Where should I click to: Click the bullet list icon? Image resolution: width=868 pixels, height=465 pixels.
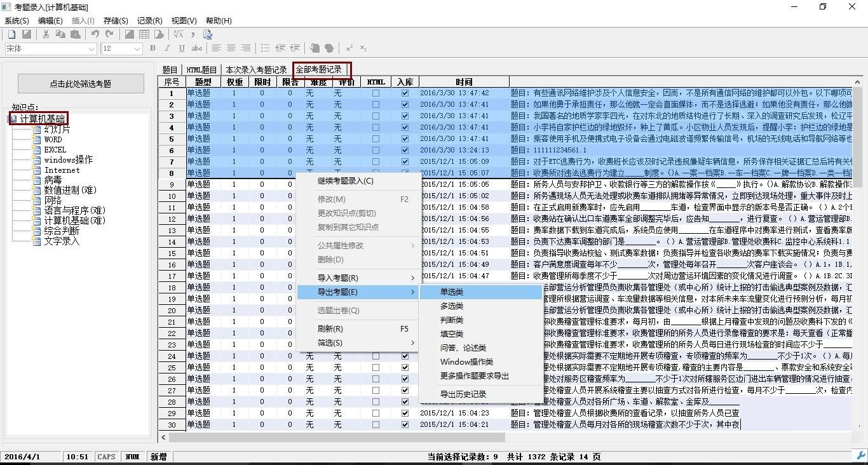[266, 48]
